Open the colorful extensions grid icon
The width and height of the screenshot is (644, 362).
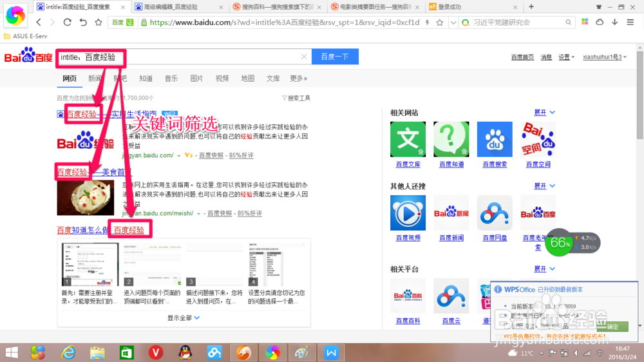pos(585,22)
